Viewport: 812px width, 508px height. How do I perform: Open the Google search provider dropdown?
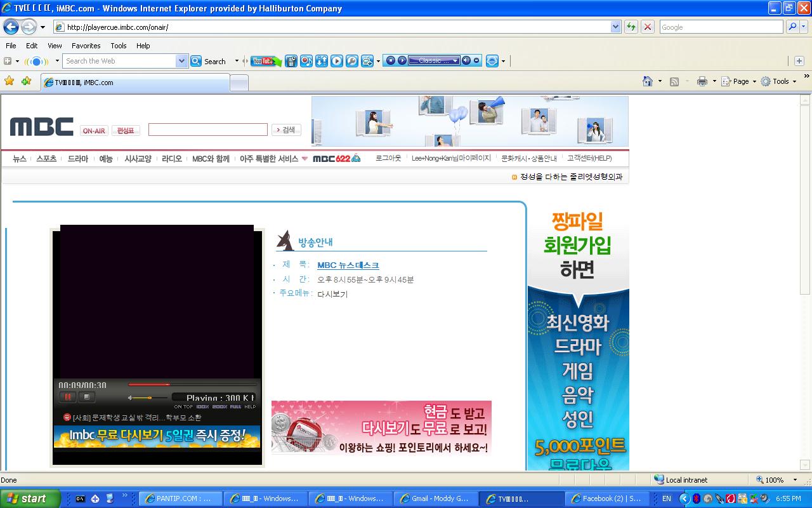(804, 27)
